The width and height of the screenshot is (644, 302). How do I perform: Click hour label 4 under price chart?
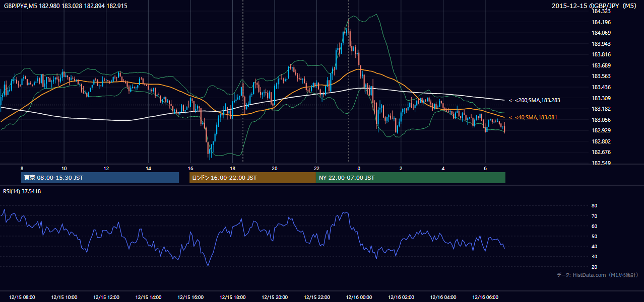coord(443,168)
